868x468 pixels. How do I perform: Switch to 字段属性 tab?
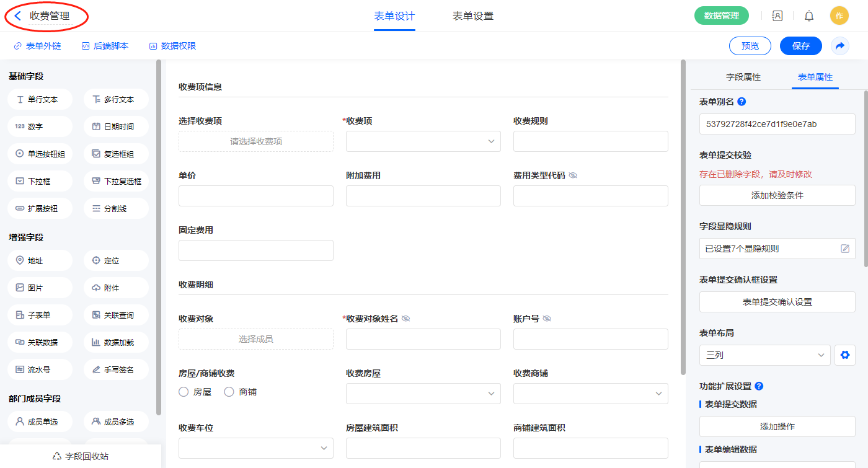coord(743,77)
